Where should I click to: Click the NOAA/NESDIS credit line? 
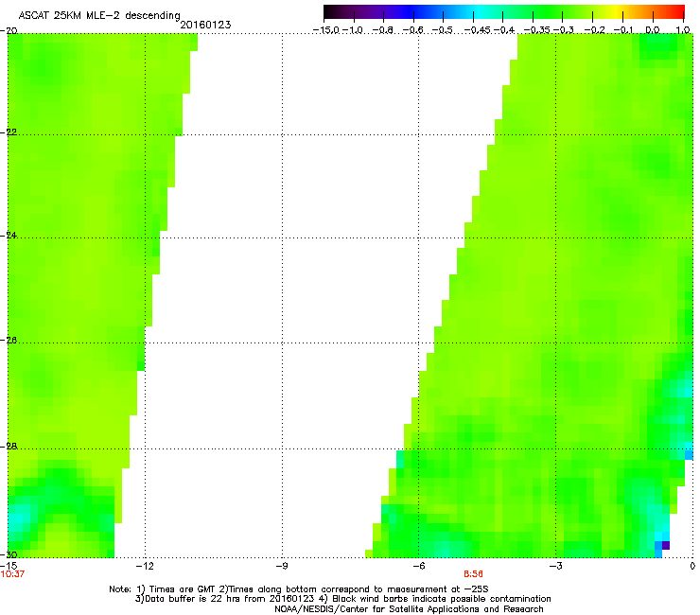coord(409,609)
